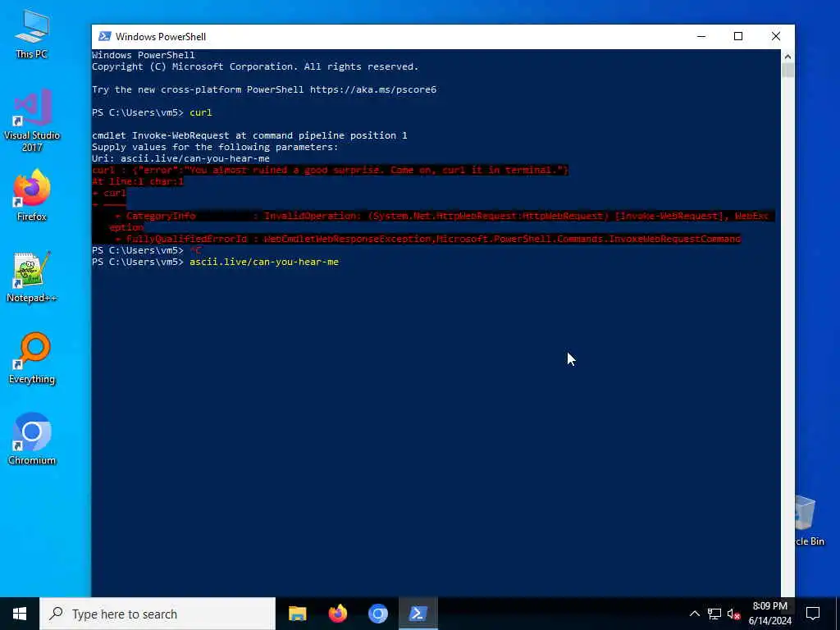Open Everything search desktop shortcut
Screen dimensions: 840x630
(32, 358)
